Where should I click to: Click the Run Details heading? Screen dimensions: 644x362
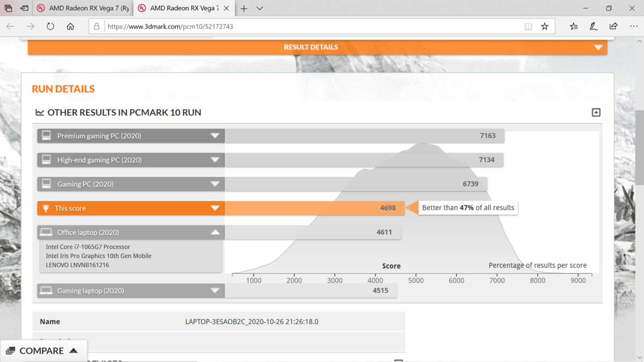tap(63, 89)
